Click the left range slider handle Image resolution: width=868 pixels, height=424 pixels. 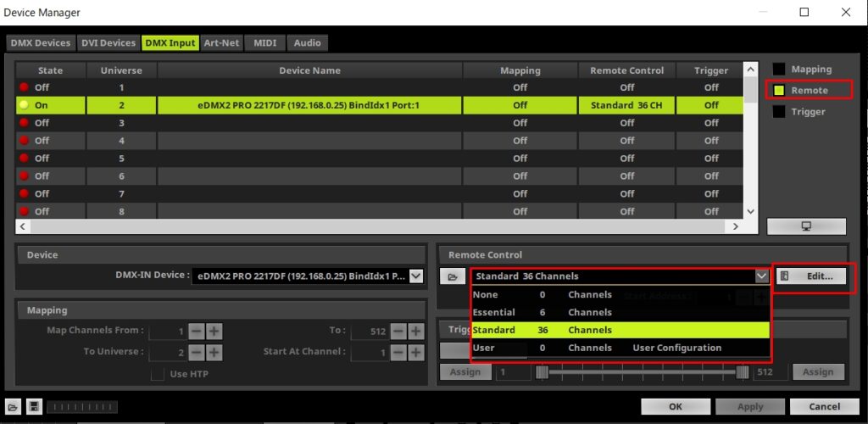542,372
